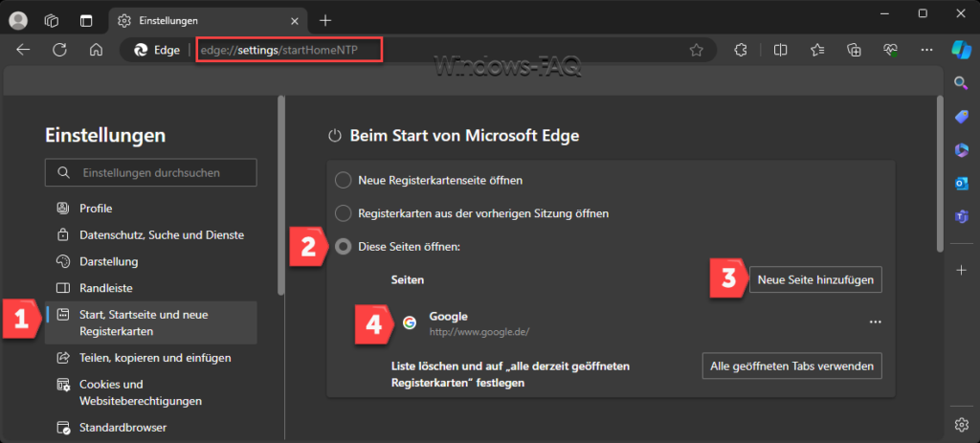Open Profile settings section
980x443 pixels.
pyautogui.click(x=150, y=208)
